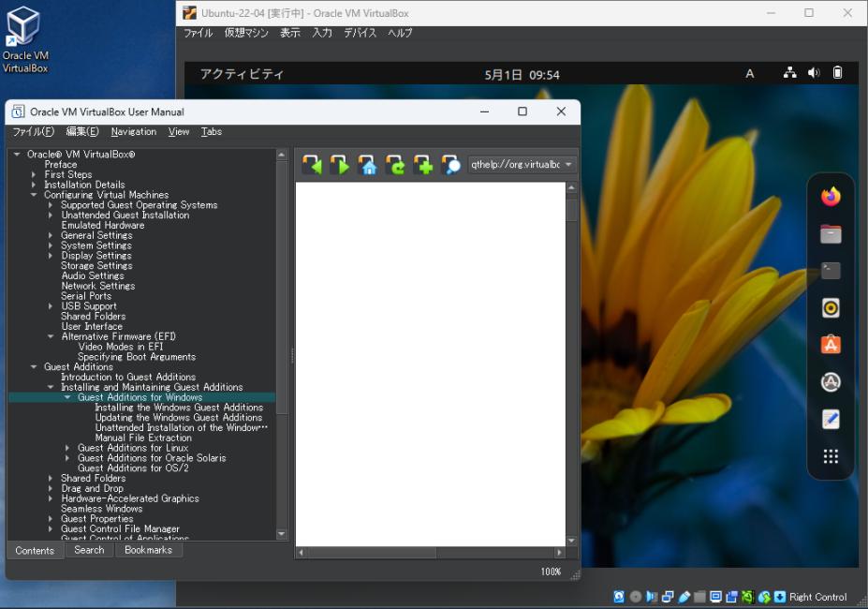Click アクティビティ in Ubuntu top bar
This screenshot has height=609, width=868.
pyautogui.click(x=242, y=74)
